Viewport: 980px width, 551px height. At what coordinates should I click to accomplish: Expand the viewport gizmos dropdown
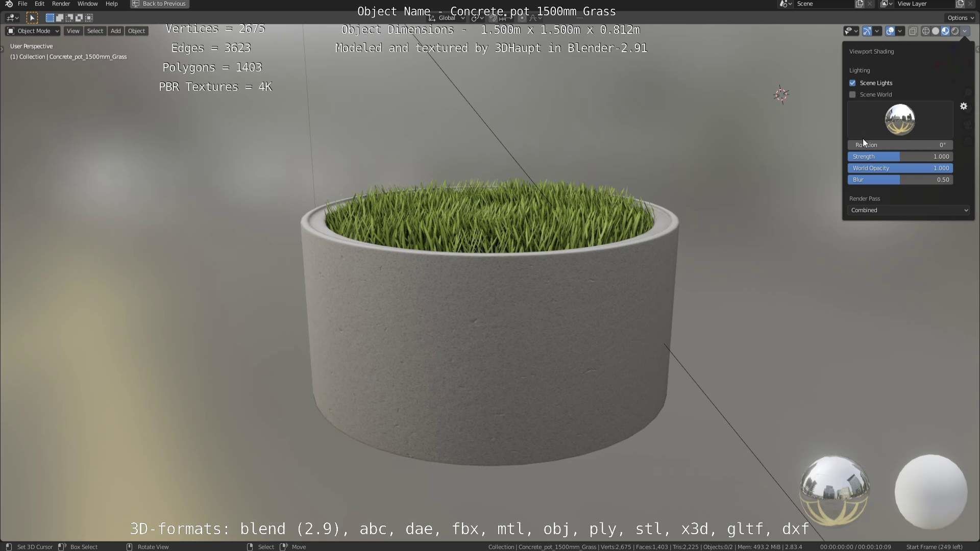point(877,31)
